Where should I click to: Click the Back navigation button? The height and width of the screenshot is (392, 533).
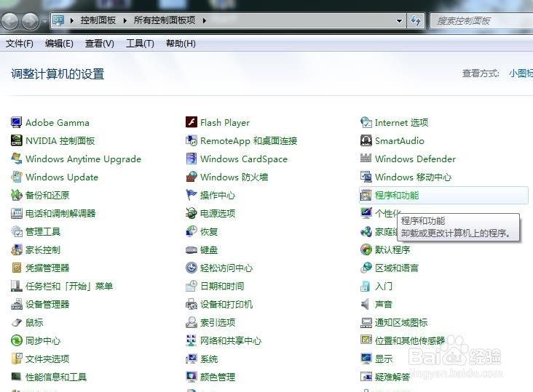tap(10, 21)
